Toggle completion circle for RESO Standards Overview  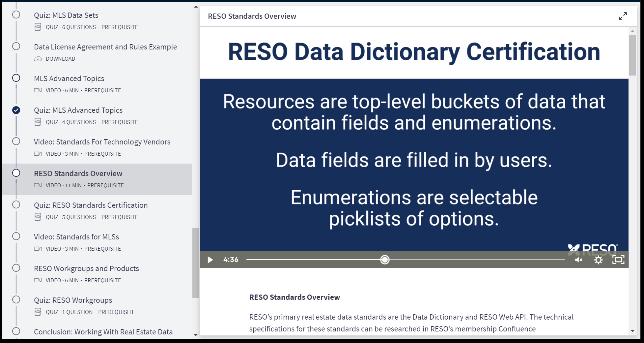[16, 173]
